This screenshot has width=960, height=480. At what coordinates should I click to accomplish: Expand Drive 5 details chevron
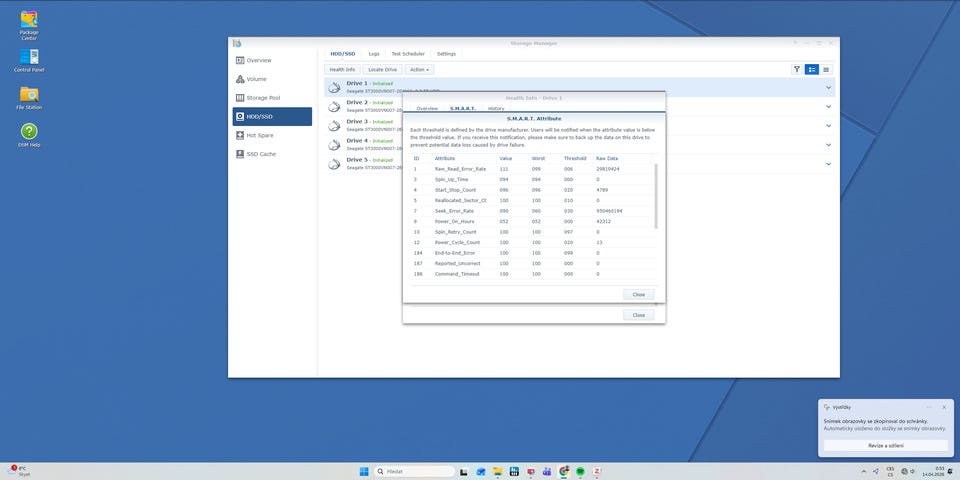[829, 163]
